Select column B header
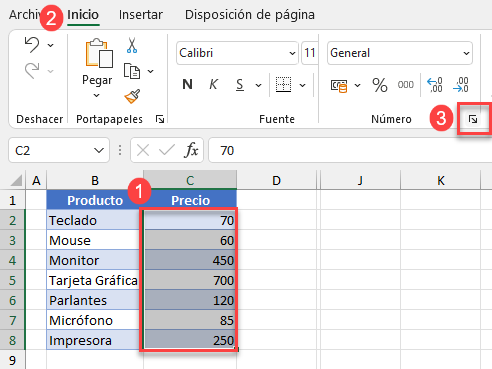The width and height of the screenshot is (492, 369). 95,180
